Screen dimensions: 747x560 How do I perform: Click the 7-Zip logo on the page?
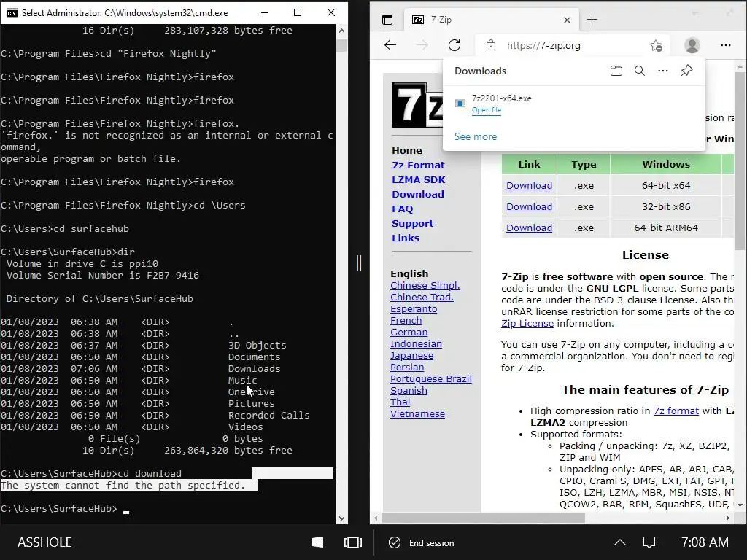pyautogui.click(x=417, y=105)
